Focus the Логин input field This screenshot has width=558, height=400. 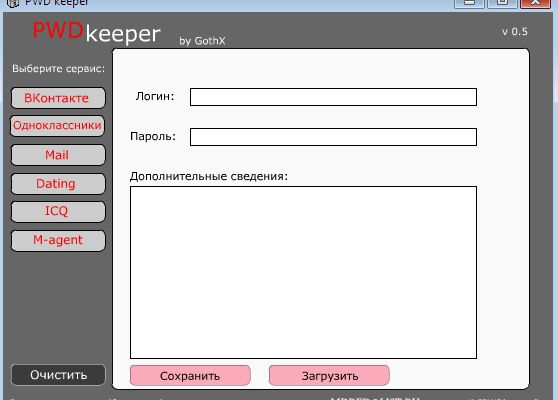pos(333,97)
